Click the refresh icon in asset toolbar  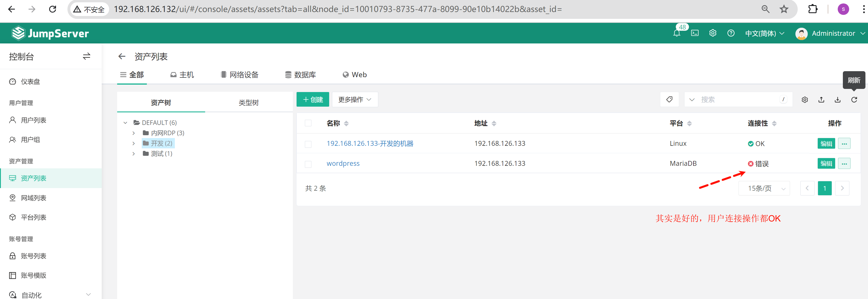[x=854, y=100]
